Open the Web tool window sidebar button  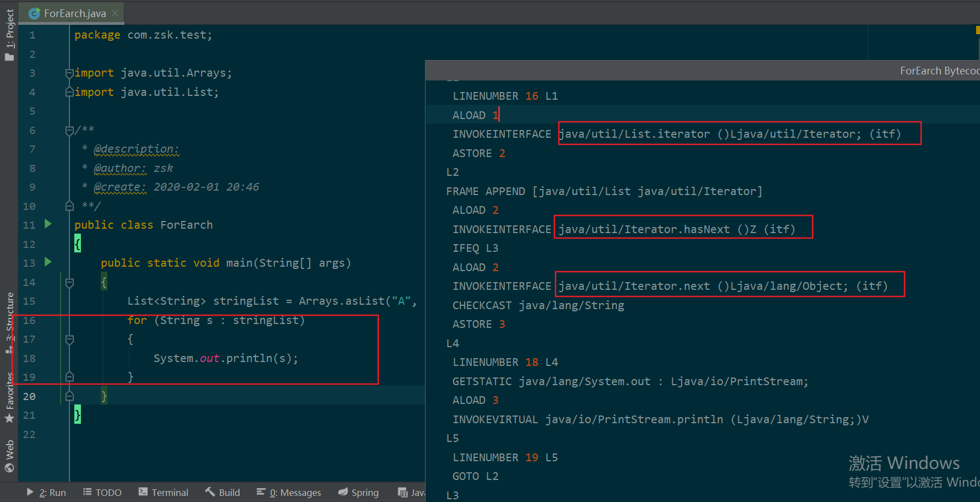pos(9,456)
